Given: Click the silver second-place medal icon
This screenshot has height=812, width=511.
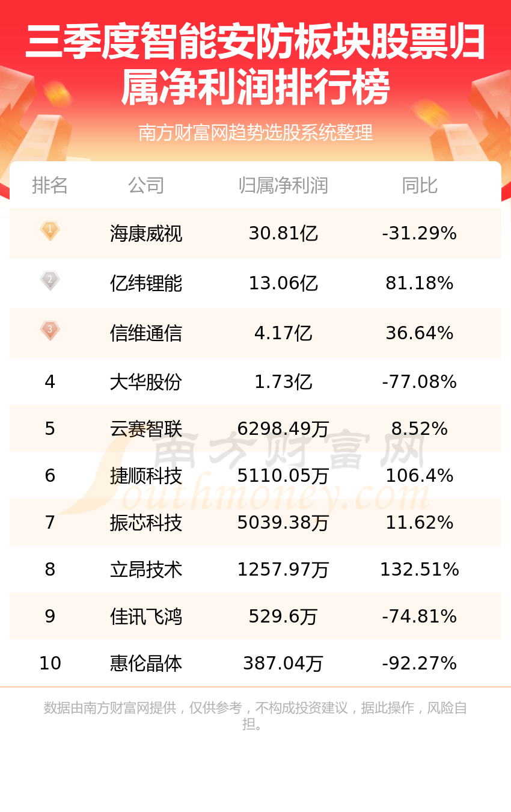Looking at the screenshot, I should pos(50,281).
